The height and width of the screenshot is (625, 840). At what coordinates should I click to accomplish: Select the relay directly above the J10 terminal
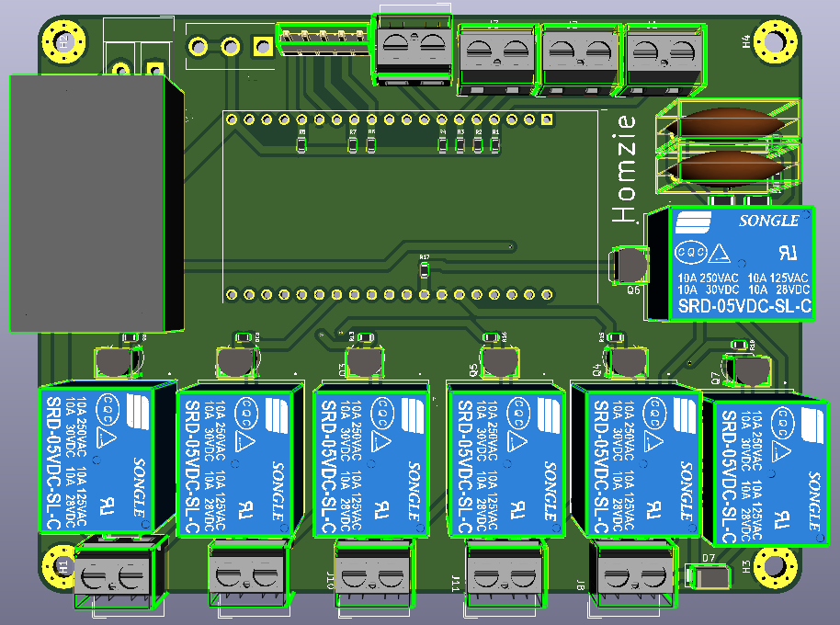pyautogui.click(x=371, y=460)
